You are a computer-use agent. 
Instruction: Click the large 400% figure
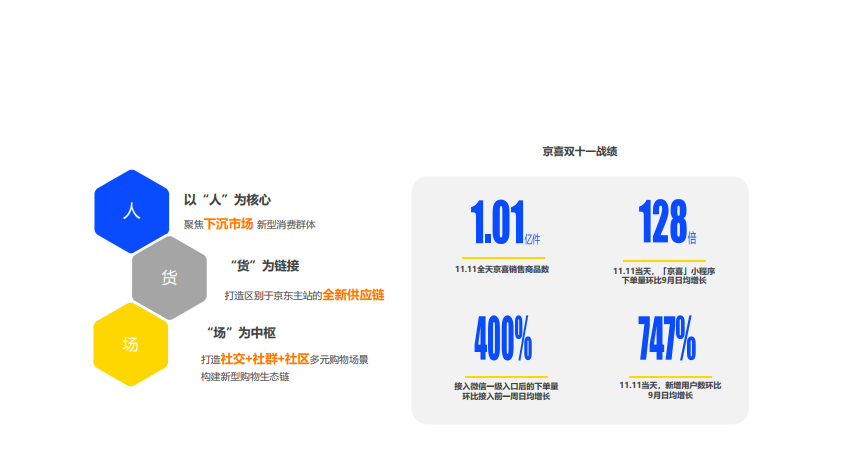click(503, 338)
